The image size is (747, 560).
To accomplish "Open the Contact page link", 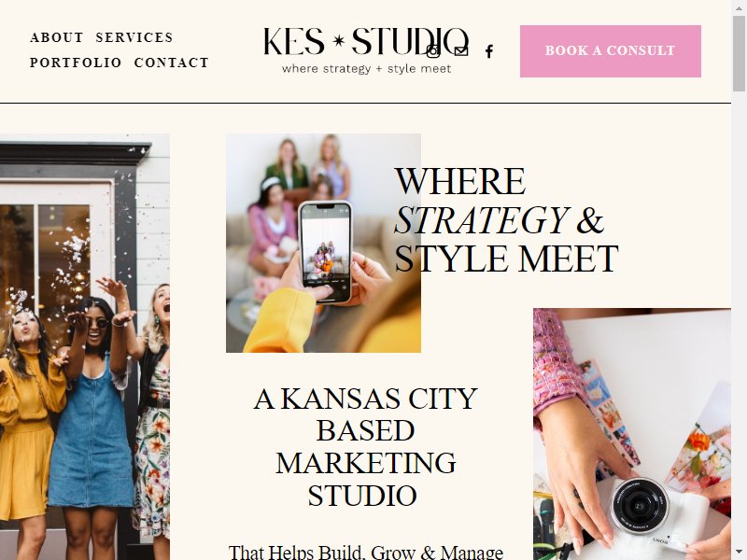I will point(172,63).
